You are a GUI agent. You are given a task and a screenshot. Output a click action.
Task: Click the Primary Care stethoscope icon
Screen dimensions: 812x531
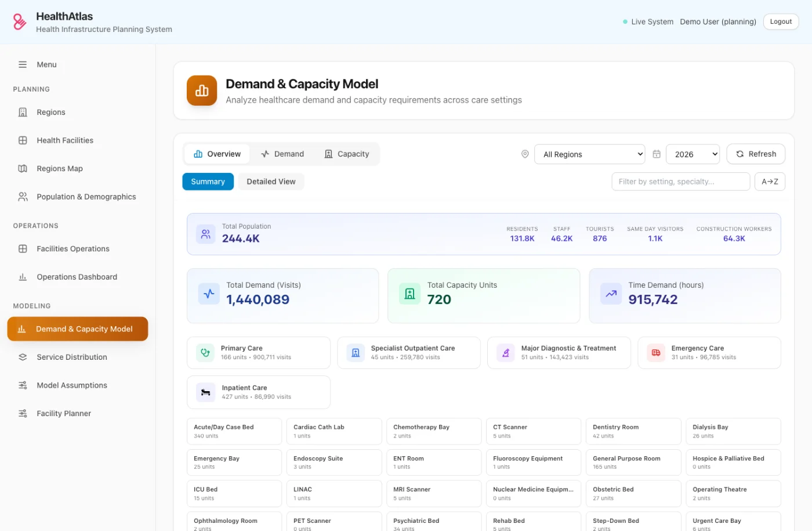coord(205,352)
